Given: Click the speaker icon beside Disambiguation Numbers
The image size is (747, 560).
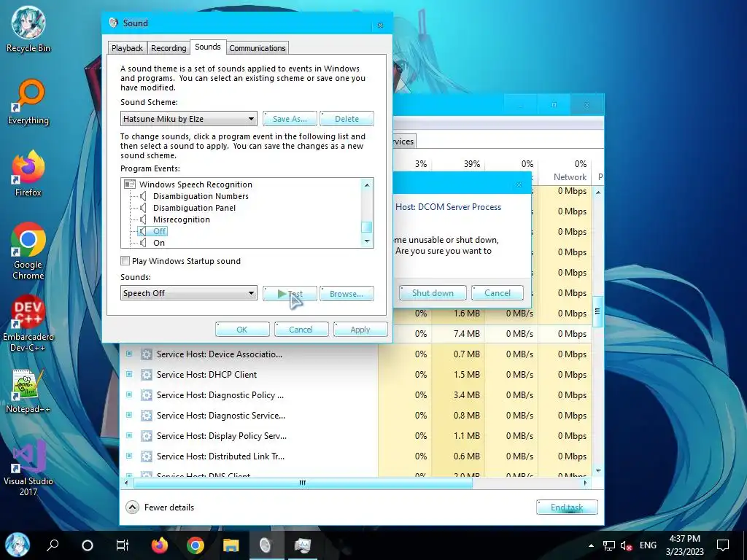Looking at the screenshot, I should click(x=143, y=196).
